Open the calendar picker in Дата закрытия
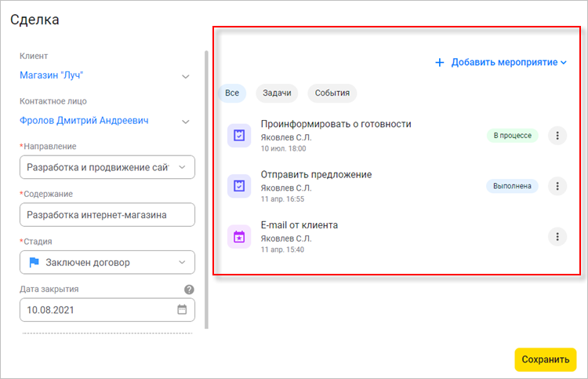This screenshot has width=588, height=379. [182, 310]
